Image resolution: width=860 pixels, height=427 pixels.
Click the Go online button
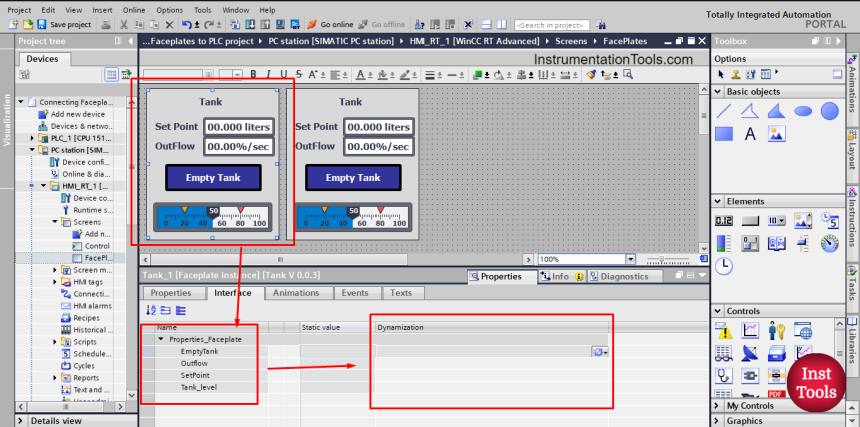(x=330, y=25)
